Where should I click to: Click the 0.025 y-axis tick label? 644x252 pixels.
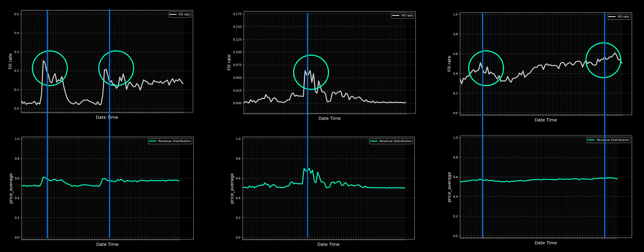237,90
